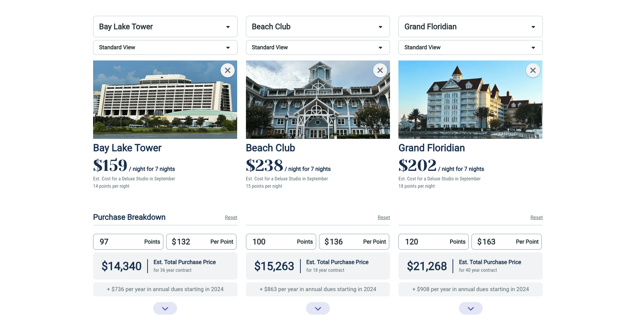The width and height of the screenshot is (644, 328).
Task: Open the Grand Floridian resort dropdown
Action: tap(470, 26)
